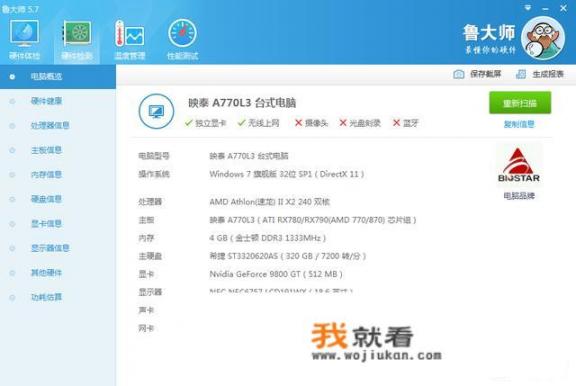Click the hard disk value ST3320620AS
576x386 pixels.
288,256
